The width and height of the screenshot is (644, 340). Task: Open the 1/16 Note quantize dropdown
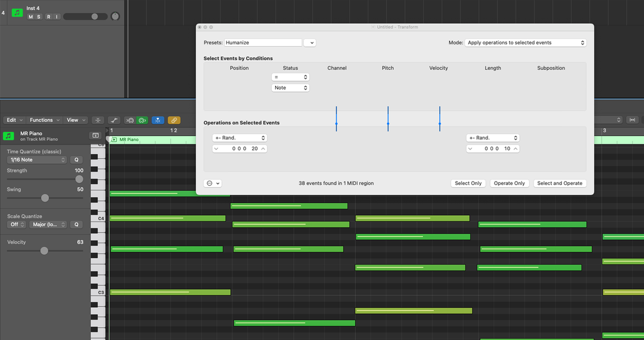pyautogui.click(x=37, y=160)
